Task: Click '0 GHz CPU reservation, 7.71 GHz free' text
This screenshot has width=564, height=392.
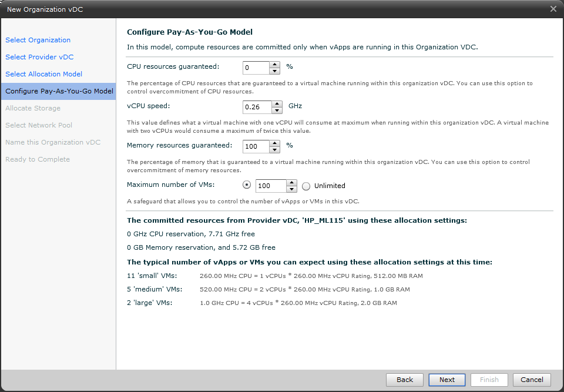Action: (191, 234)
